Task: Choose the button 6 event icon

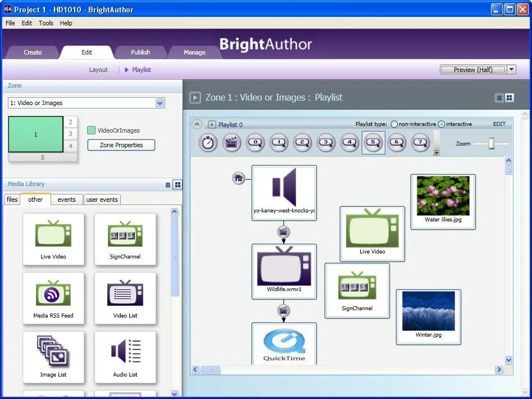Action: [397, 143]
